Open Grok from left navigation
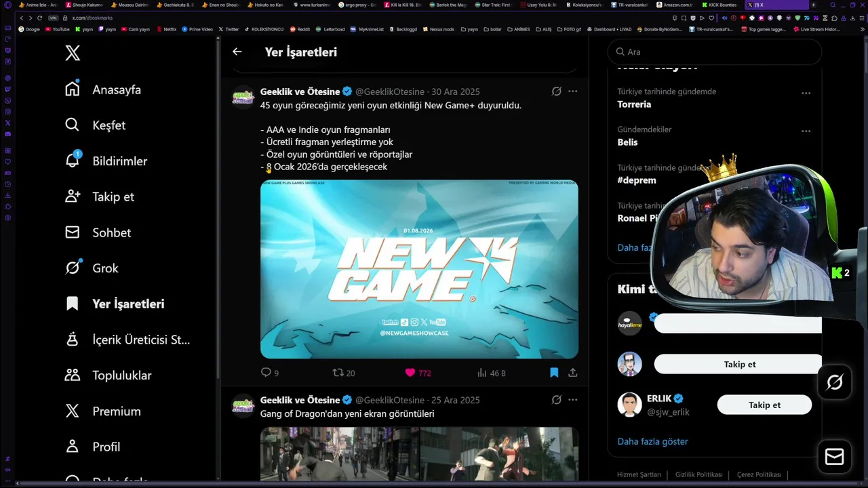 tap(92, 268)
